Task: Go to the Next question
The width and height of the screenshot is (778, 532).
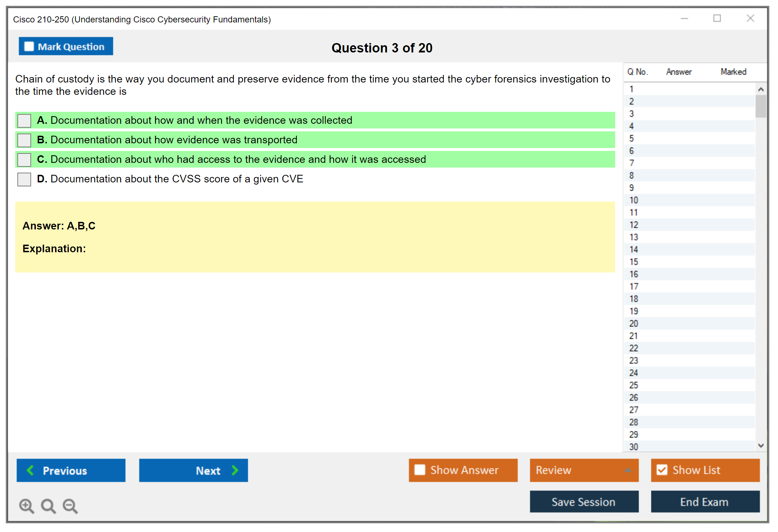Action: 193,470
